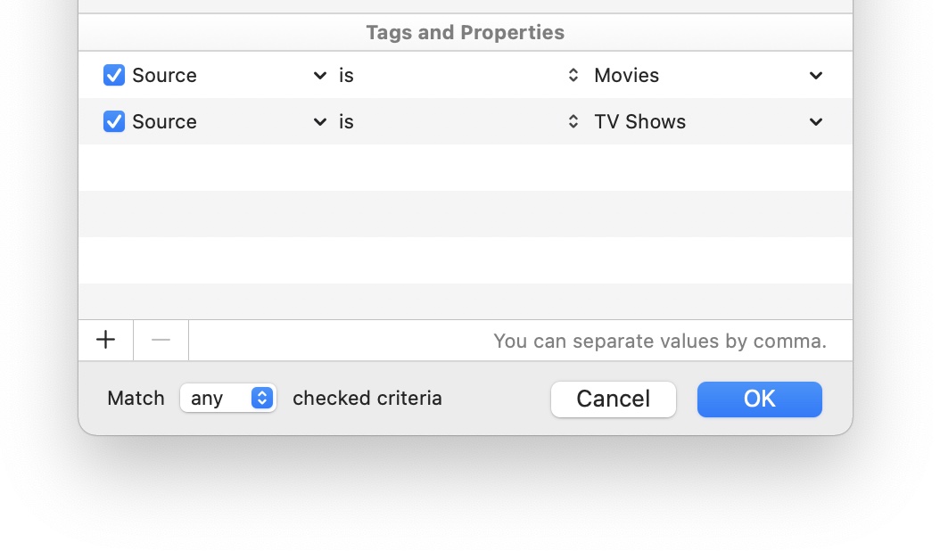This screenshot has height=560, width=940.
Task: Confirm the criteria with OK
Action: 759,399
